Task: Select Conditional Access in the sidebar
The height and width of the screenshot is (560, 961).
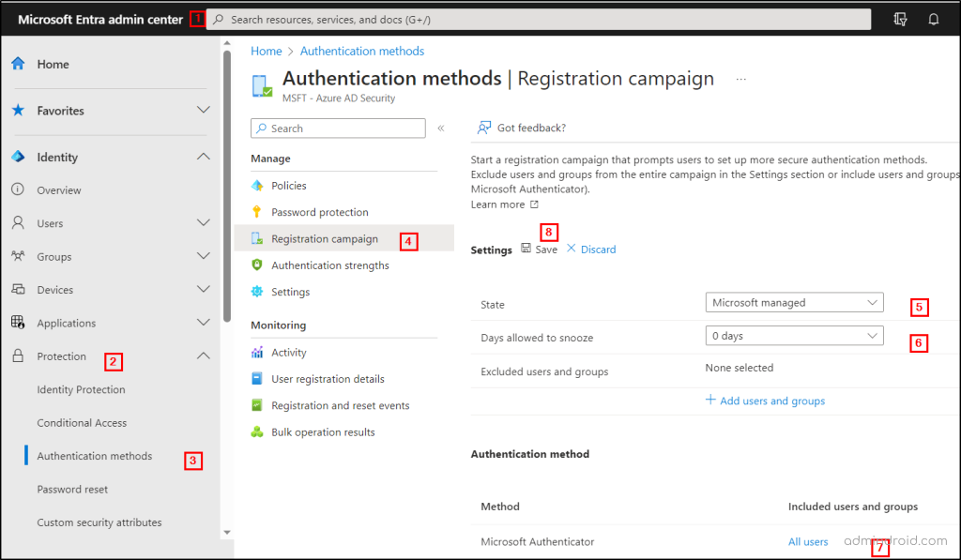Action: pos(84,422)
